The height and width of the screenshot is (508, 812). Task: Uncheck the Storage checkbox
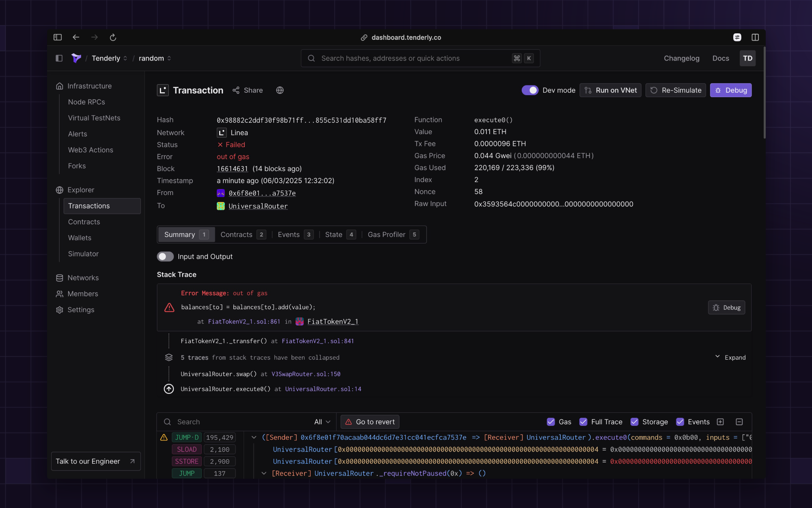(x=634, y=422)
